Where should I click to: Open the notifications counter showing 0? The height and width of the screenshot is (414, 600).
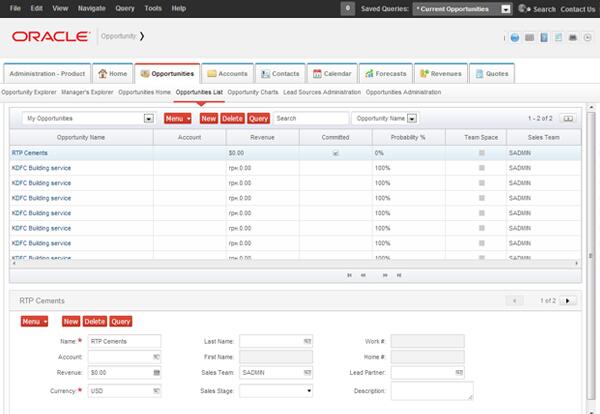pyautogui.click(x=348, y=8)
